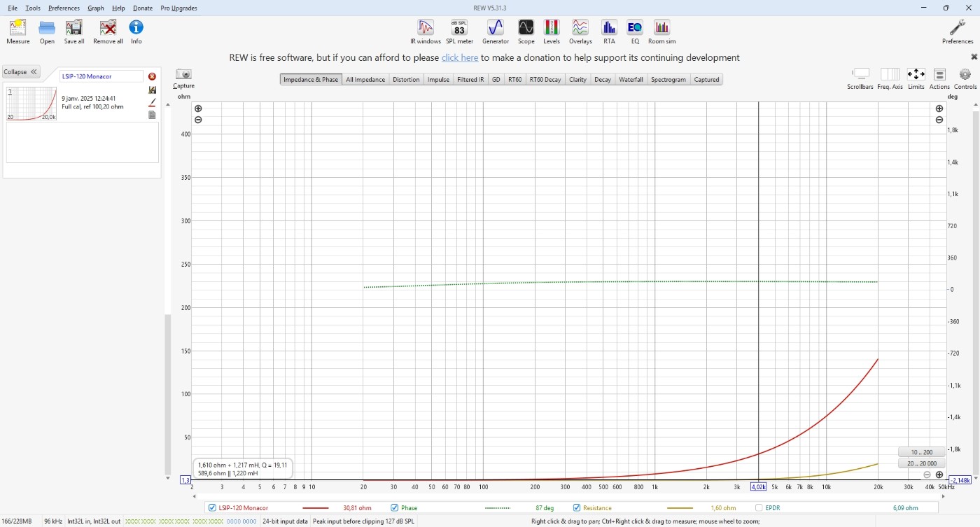Screen dimensions: 980x527
Task: Click the red LSIP-120 Monacor trace colour line
Action: pos(316,508)
